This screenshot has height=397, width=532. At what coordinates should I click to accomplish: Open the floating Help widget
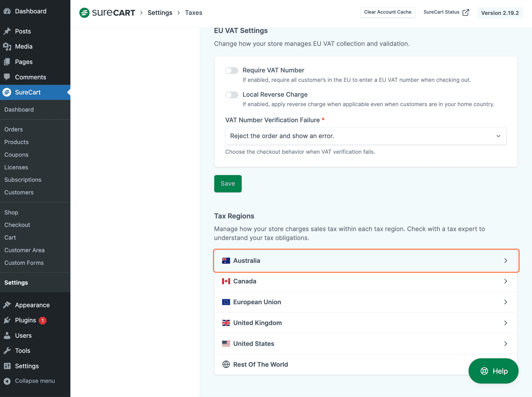(493, 371)
